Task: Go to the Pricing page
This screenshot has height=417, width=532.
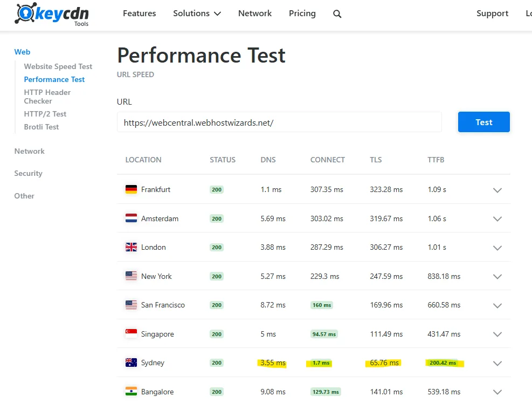Action: [302, 13]
